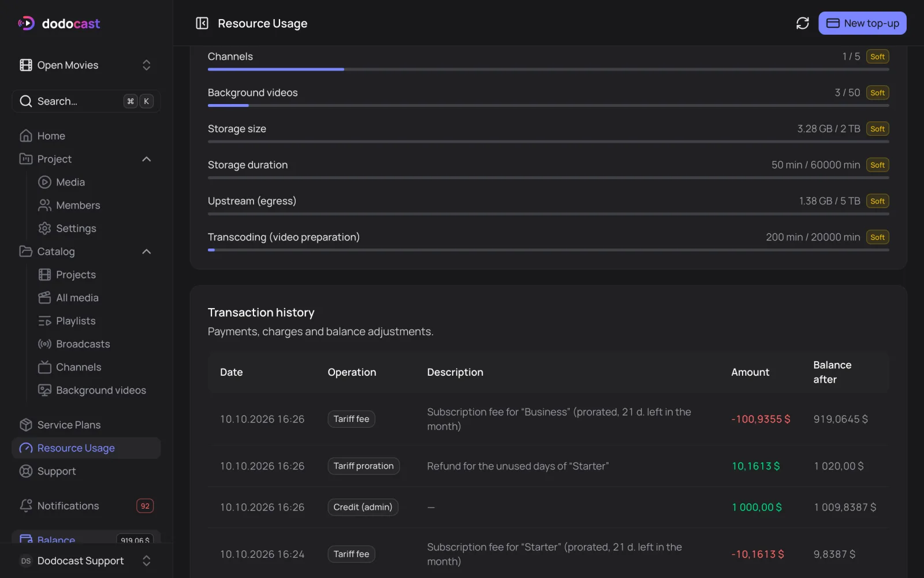Open Notifications bell icon

(x=26, y=506)
